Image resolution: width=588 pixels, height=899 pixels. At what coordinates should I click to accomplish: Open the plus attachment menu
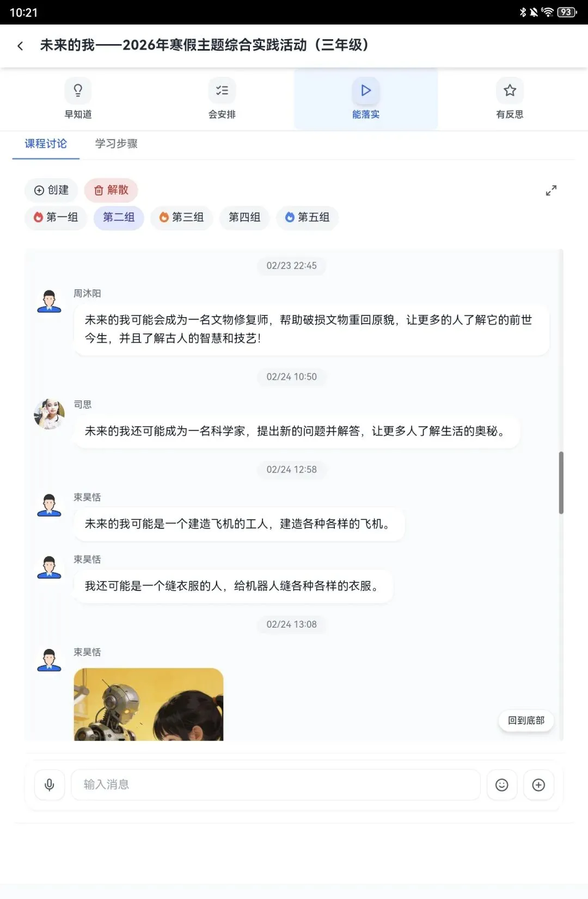(x=538, y=785)
